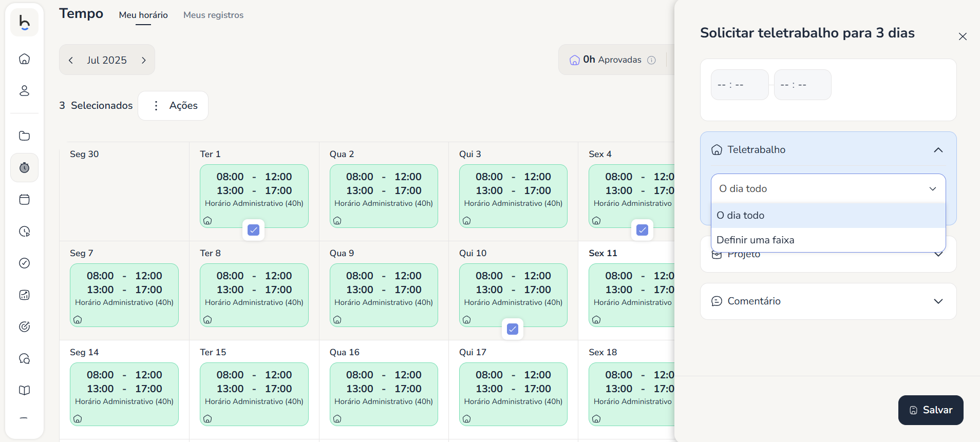Select the Meu horário tab
This screenshot has height=442, width=980.
(143, 15)
